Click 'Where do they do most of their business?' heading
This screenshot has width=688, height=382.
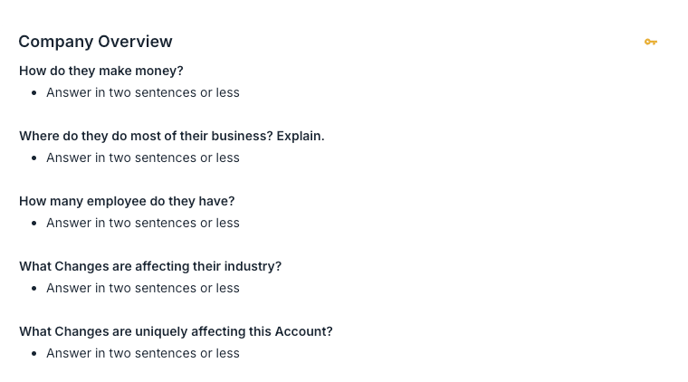pos(146,136)
